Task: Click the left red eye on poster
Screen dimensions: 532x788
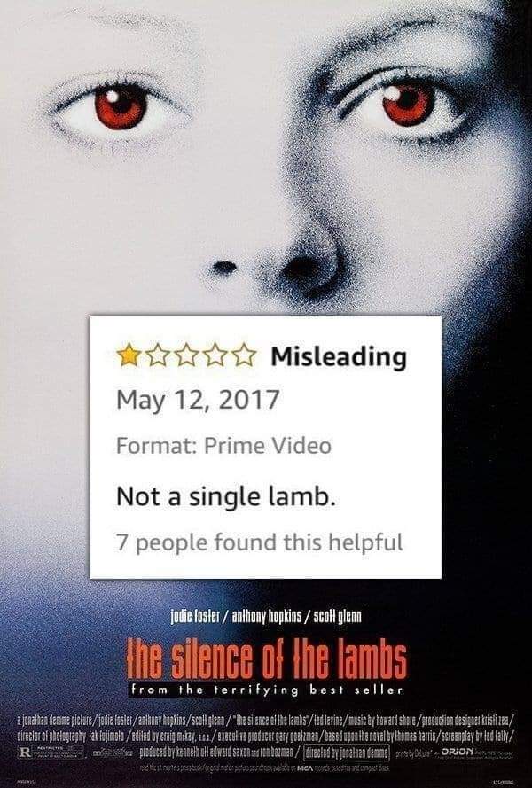Action: (x=121, y=106)
